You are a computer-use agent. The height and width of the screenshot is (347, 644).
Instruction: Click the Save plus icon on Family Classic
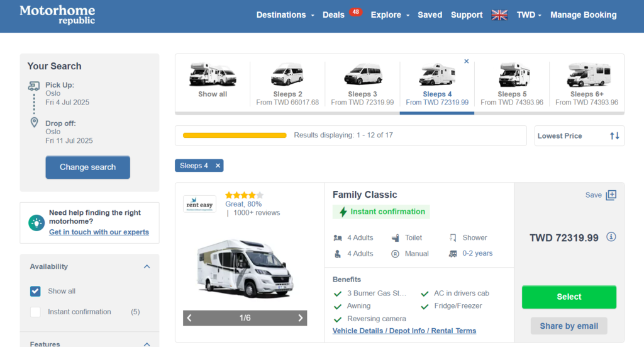click(611, 195)
